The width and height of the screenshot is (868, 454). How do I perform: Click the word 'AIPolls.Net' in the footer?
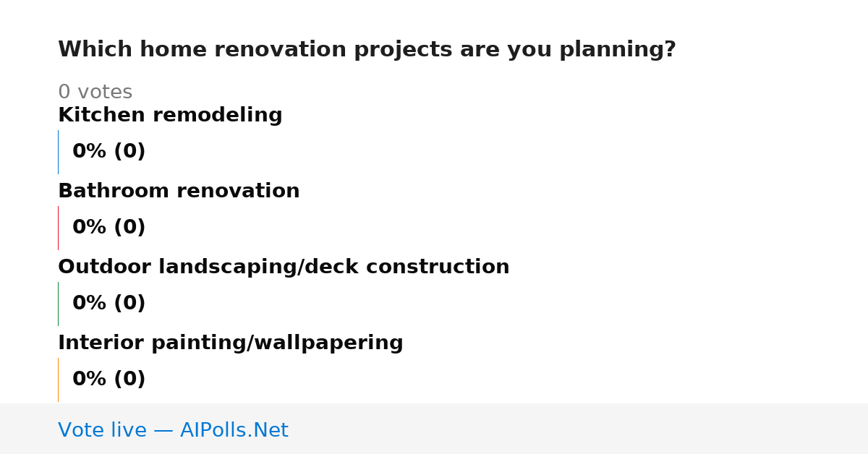pyautogui.click(x=234, y=430)
